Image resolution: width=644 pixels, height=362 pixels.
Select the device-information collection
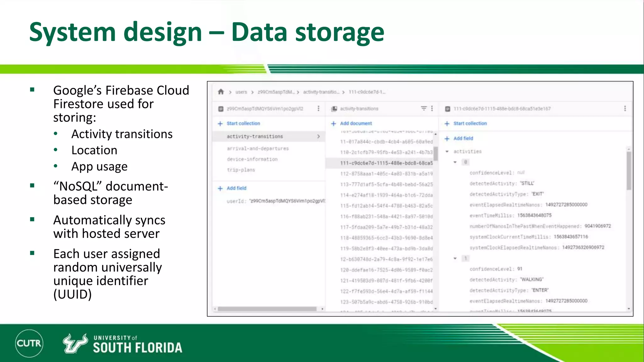[x=252, y=159]
